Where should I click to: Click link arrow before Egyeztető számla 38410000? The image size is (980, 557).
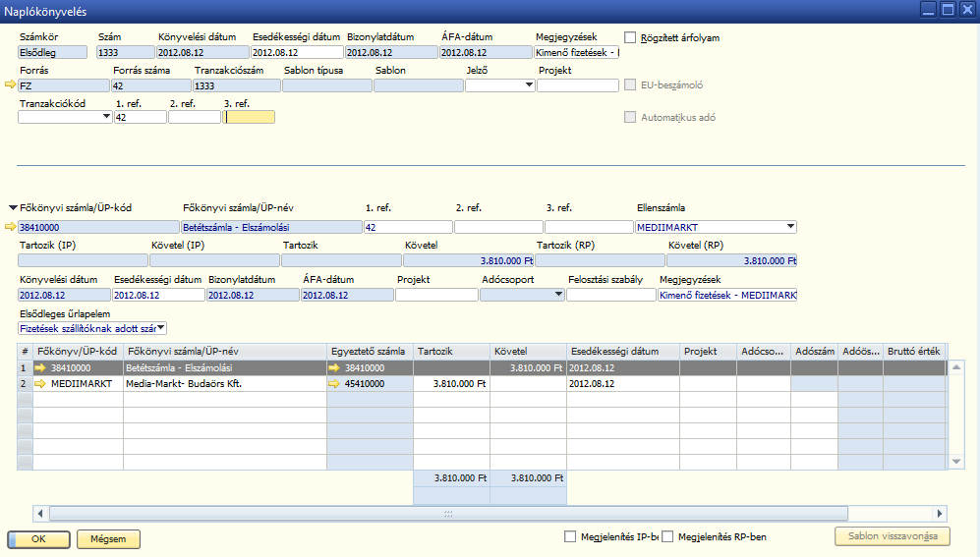(x=334, y=367)
